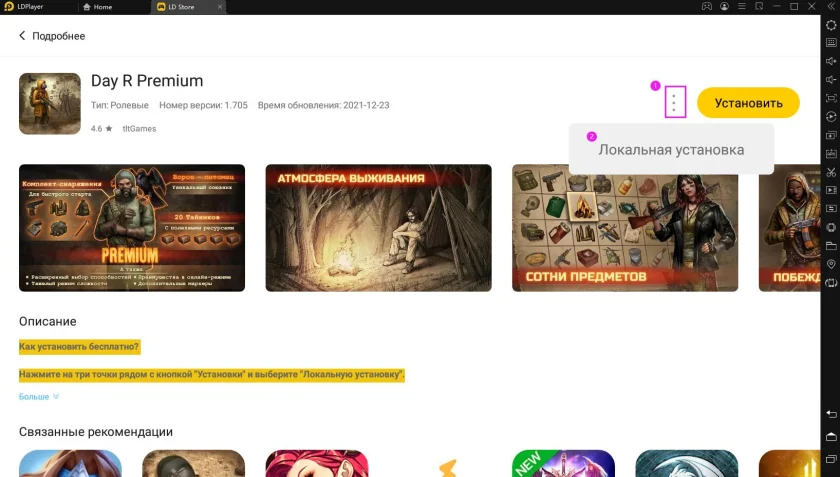Toggle fullscreen mode from sidebar
The height and width of the screenshot is (477, 840).
[x=831, y=98]
